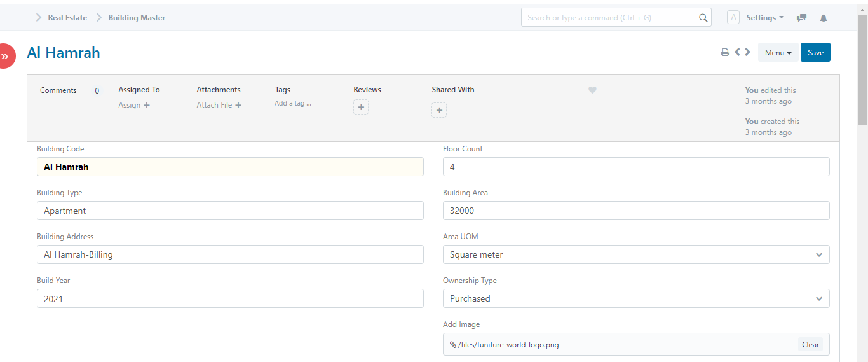Click the heart like icon
The width and height of the screenshot is (868, 362).
(x=592, y=90)
